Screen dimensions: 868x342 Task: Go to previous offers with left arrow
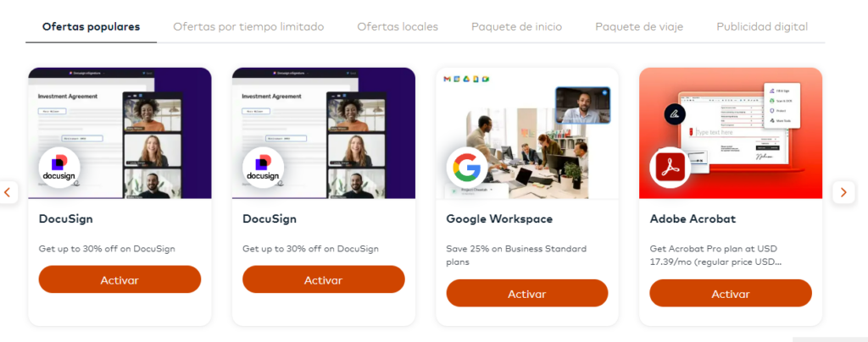click(8, 192)
